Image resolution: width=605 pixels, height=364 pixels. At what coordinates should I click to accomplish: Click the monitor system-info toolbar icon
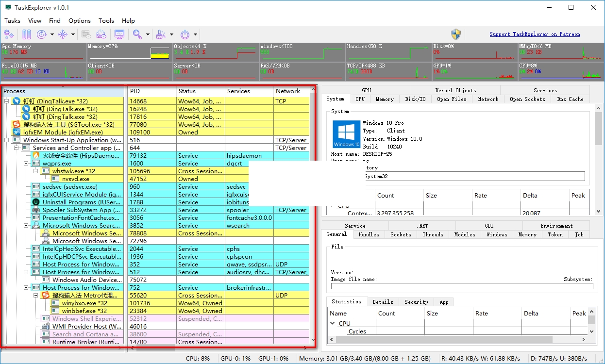(119, 34)
